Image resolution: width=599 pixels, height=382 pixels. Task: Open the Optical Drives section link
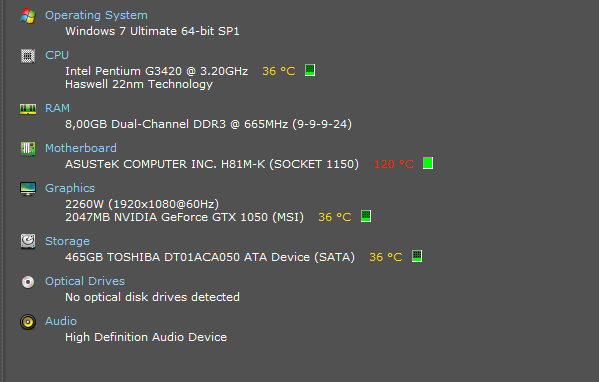pyautogui.click(x=85, y=281)
